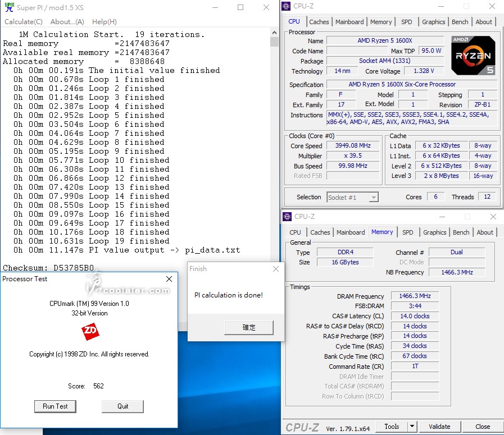Screen dimensions: 504x435
Task: Click the Score 562 value in Processor Test
Action: (x=98, y=386)
